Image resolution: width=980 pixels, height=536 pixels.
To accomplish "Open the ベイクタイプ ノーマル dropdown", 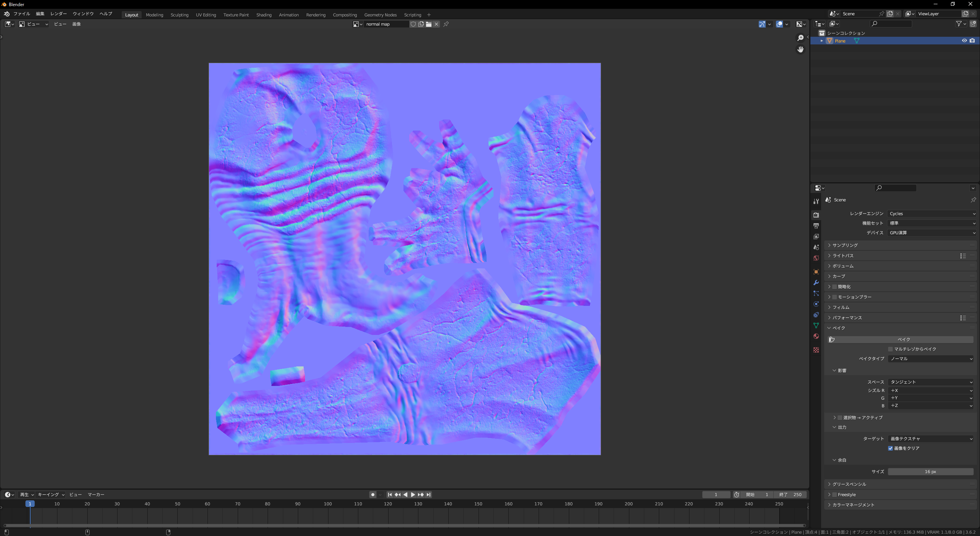I will 931,359.
